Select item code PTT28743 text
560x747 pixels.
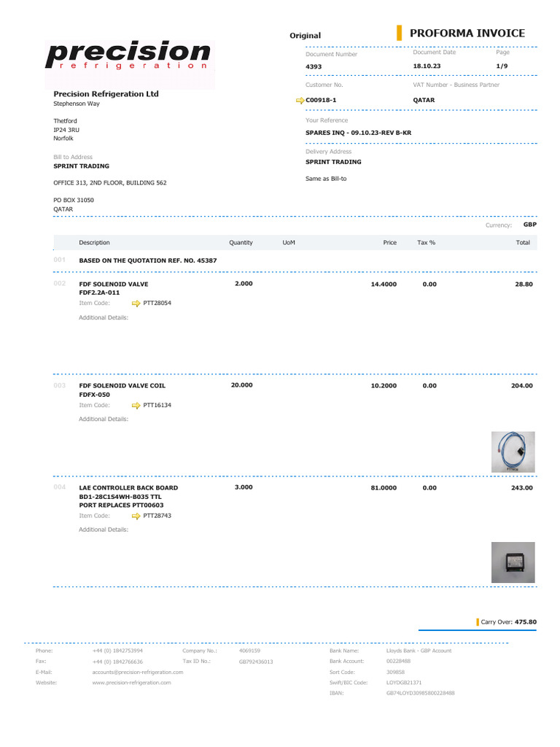(x=157, y=516)
